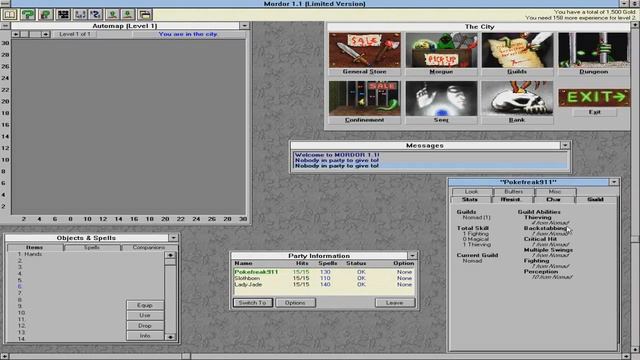The height and width of the screenshot is (360, 640).
Task: Open the Resist tab in character window
Action: (x=511, y=199)
